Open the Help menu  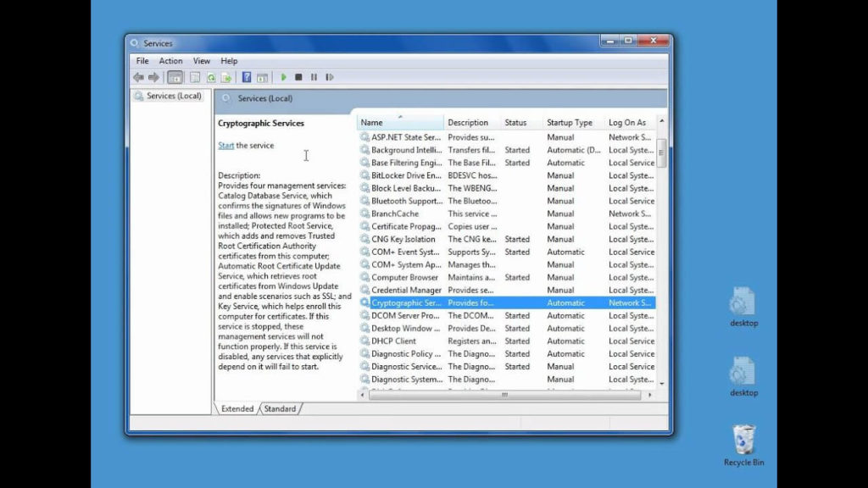point(229,61)
